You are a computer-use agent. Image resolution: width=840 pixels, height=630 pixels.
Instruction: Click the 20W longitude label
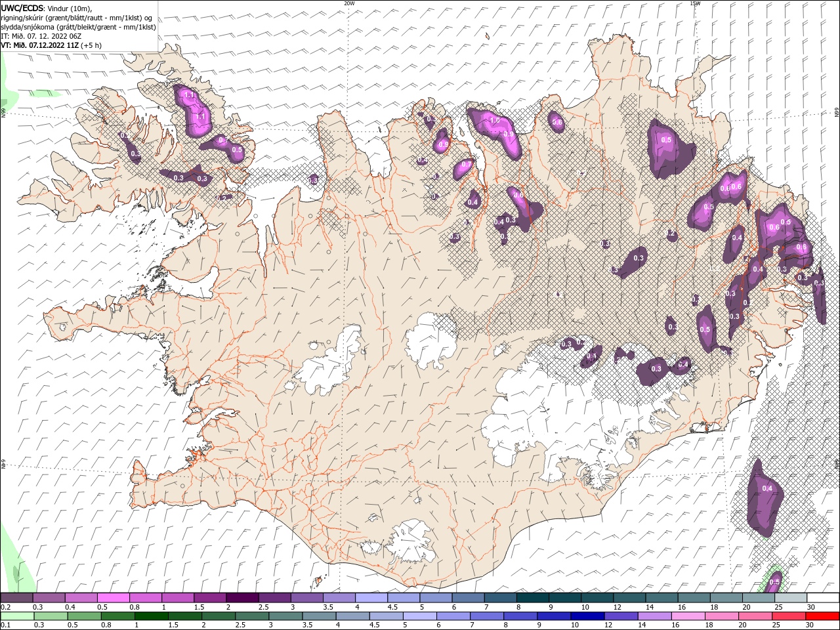[349, 3]
